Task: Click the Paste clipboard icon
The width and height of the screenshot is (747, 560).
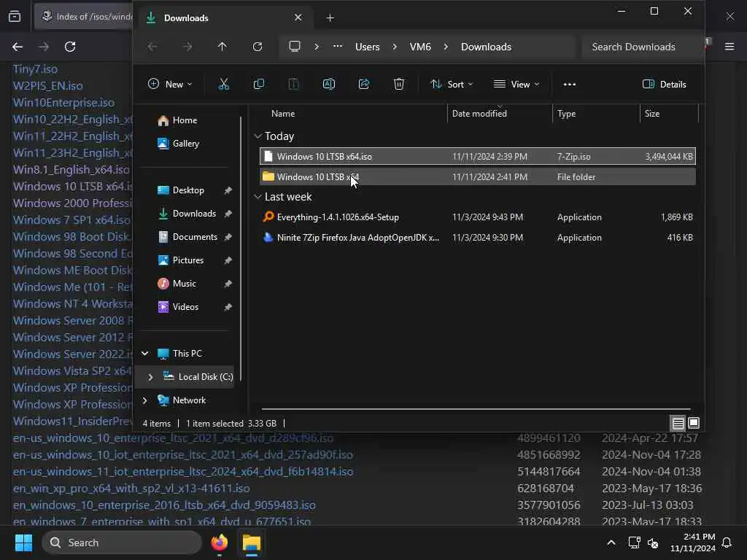Action: point(293,85)
